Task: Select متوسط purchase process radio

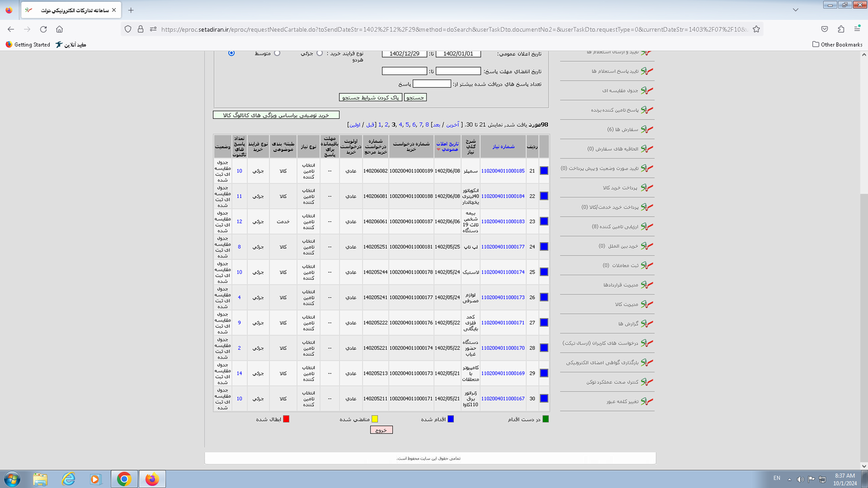Action: coord(277,53)
